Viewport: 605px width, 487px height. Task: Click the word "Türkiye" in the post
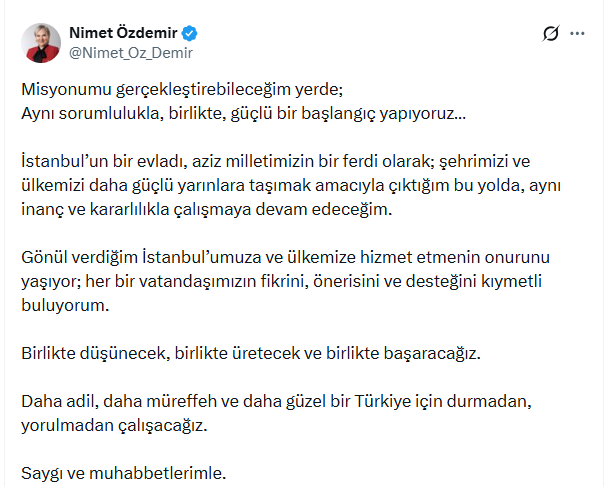(x=382, y=401)
